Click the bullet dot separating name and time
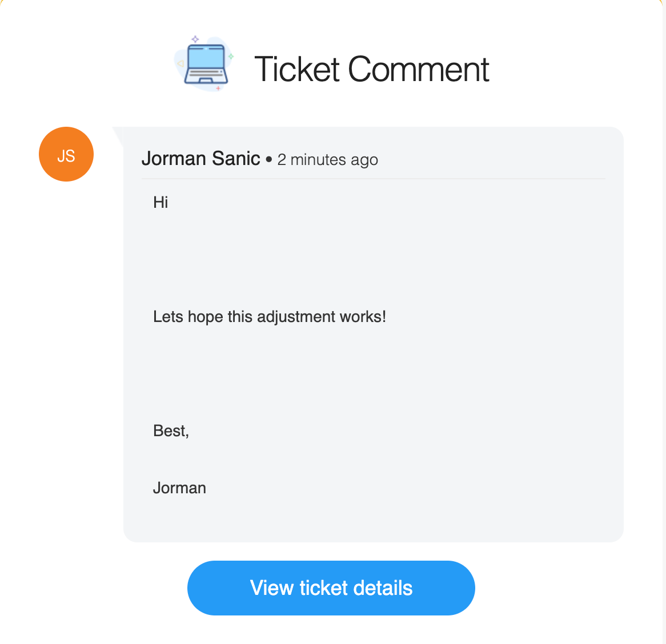666x644 pixels. coord(269,160)
